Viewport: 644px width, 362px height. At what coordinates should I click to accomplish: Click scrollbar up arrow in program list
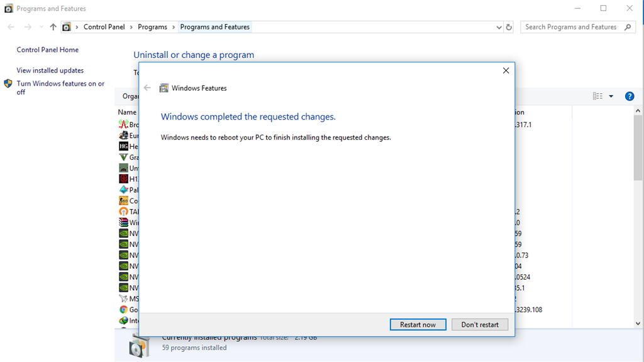point(638,111)
